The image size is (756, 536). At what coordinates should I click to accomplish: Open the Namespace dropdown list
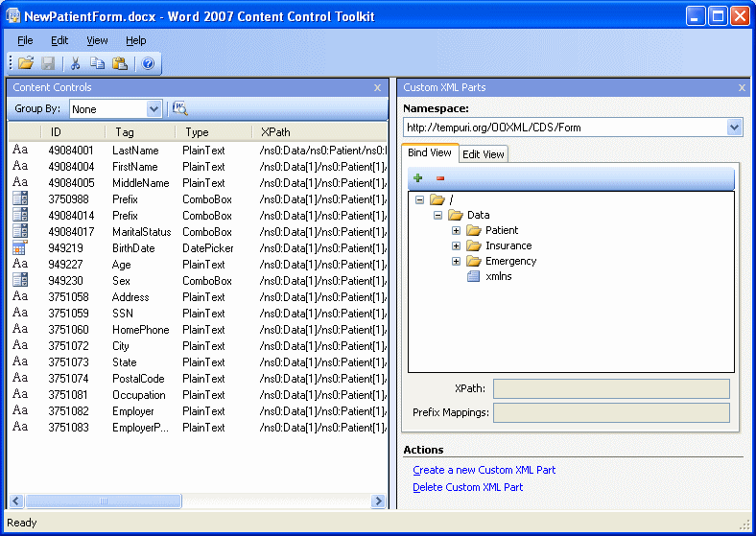point(734,128)
